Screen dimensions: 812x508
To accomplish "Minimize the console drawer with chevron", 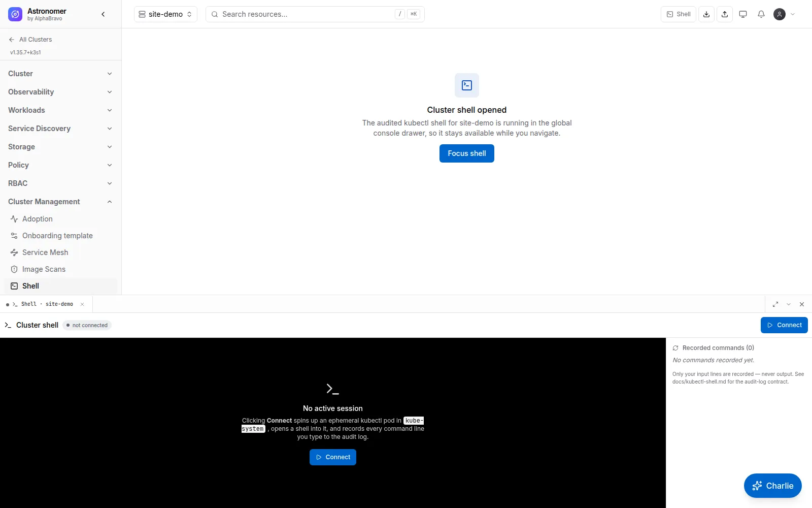I will point(789,304).
